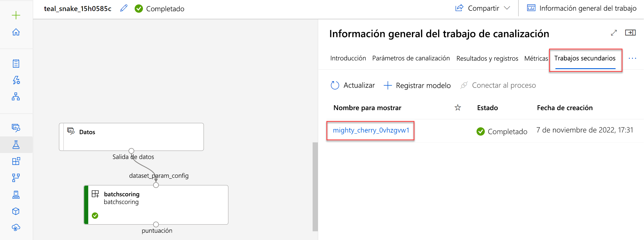
Task: Open Data assets icon in sidebar
Action: (x=16, y=128)
